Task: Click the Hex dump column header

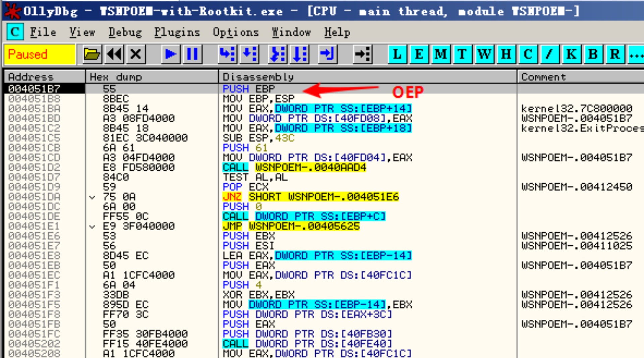Action: coord(152,77)
